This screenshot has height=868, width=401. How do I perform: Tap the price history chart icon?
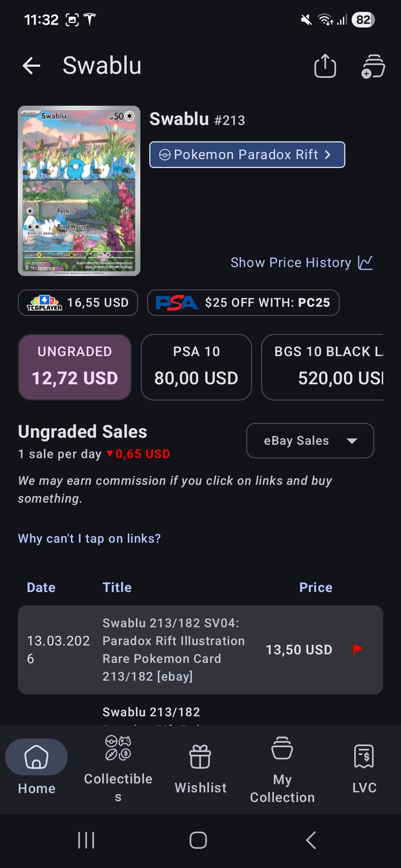[365, 262]
